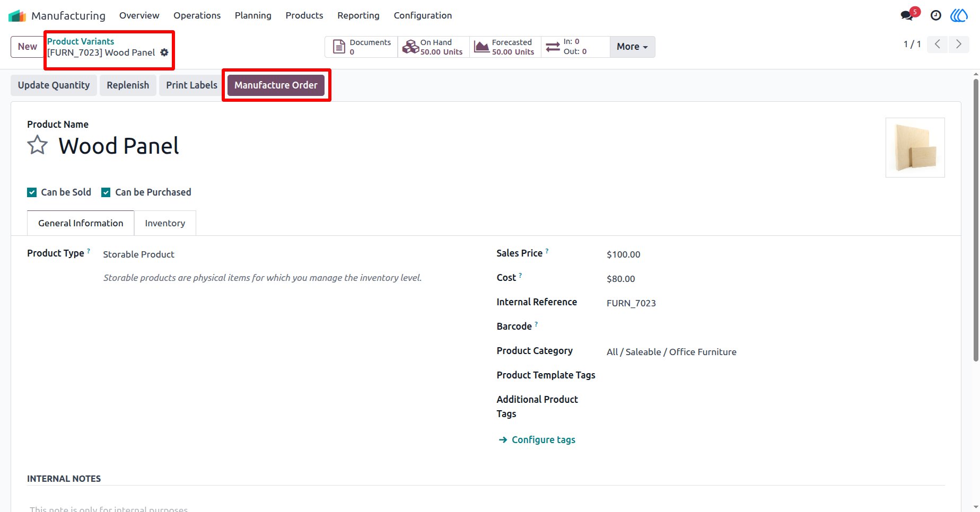Viewport: 980px width, 512px height.
Task: Go to next record arrow
Action: (959, 45)
